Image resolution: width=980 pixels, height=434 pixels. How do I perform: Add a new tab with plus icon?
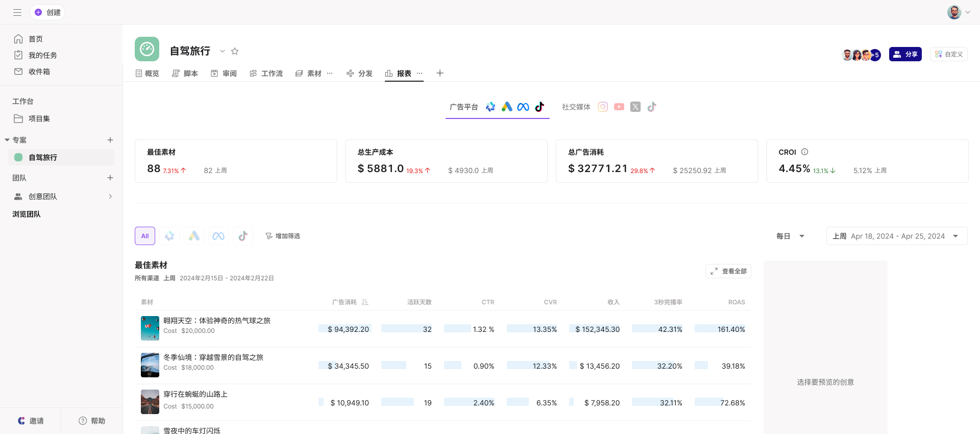[440, 74]
